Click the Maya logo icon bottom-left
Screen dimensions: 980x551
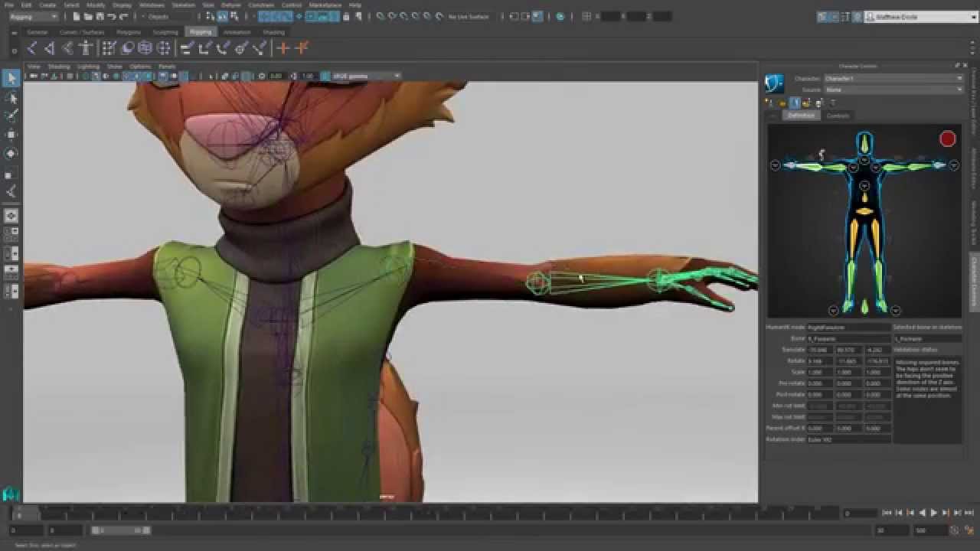click(10, 494)
